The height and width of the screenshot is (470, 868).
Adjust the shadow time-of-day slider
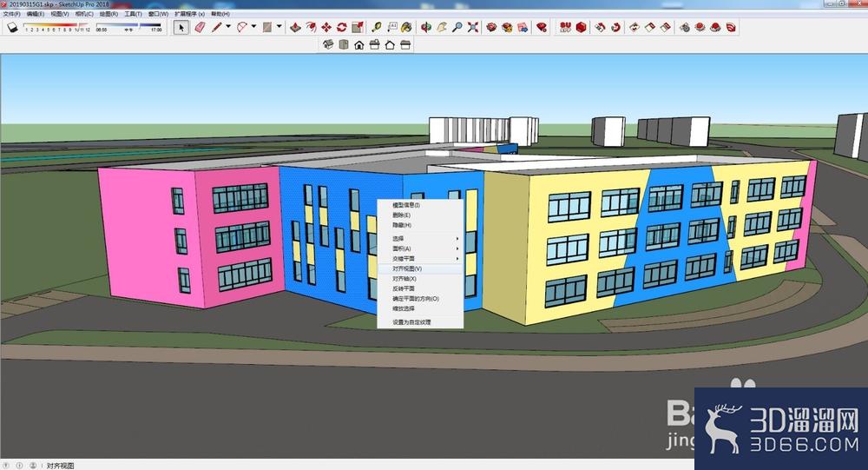[x=129, y=27]
